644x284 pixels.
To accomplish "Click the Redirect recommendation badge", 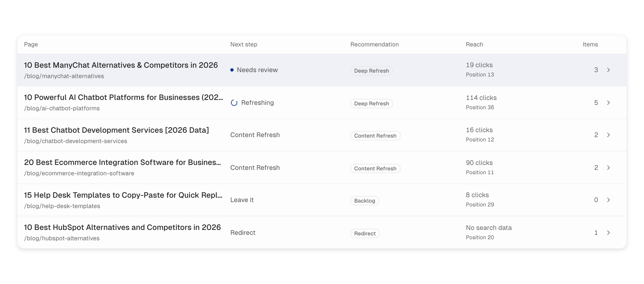I will coord(365,233).
